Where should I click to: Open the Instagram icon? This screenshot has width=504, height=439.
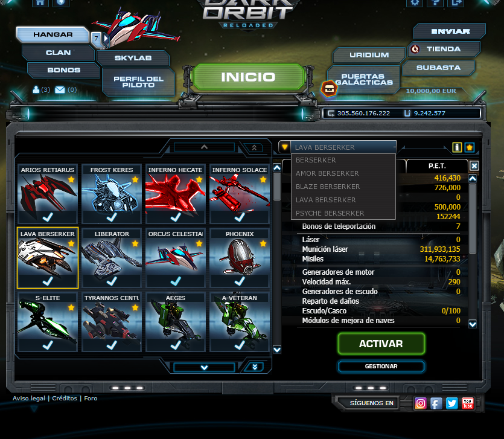click(x=421, y=403)
